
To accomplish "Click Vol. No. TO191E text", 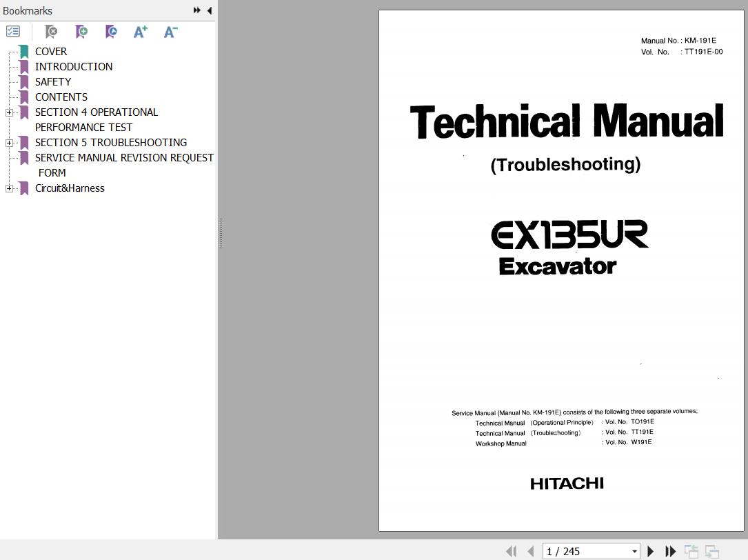I will 629,422.
